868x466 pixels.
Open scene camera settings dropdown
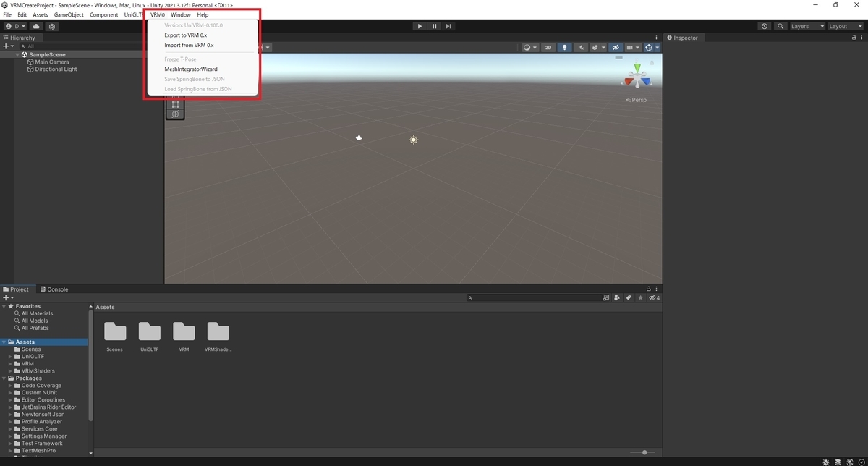[632, 48]
